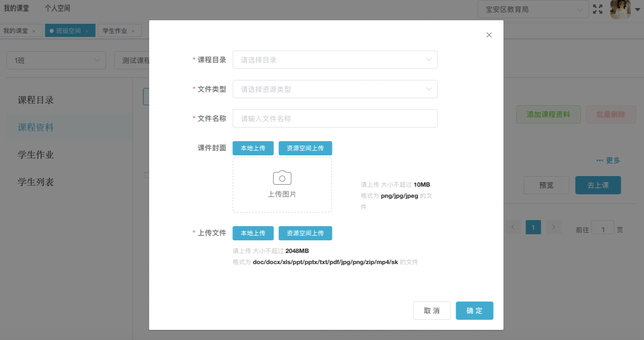Viewport: 644px width, 340px height.
Task: Open 个人空间 in the top menu
Action: point(57,8)
